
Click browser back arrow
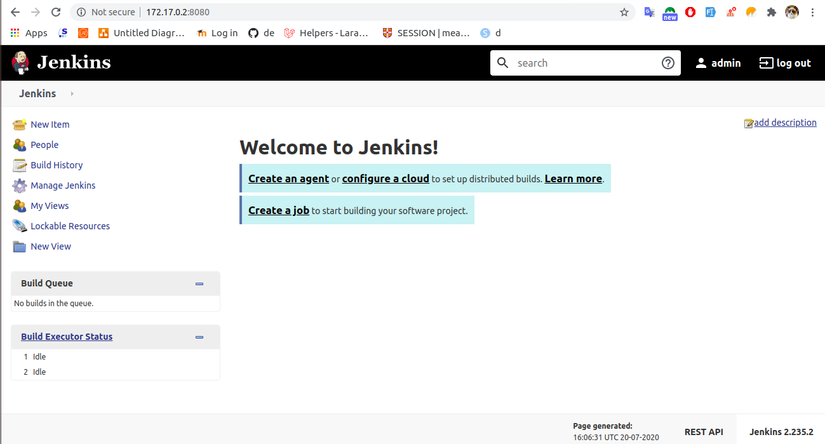coord(15,12)
